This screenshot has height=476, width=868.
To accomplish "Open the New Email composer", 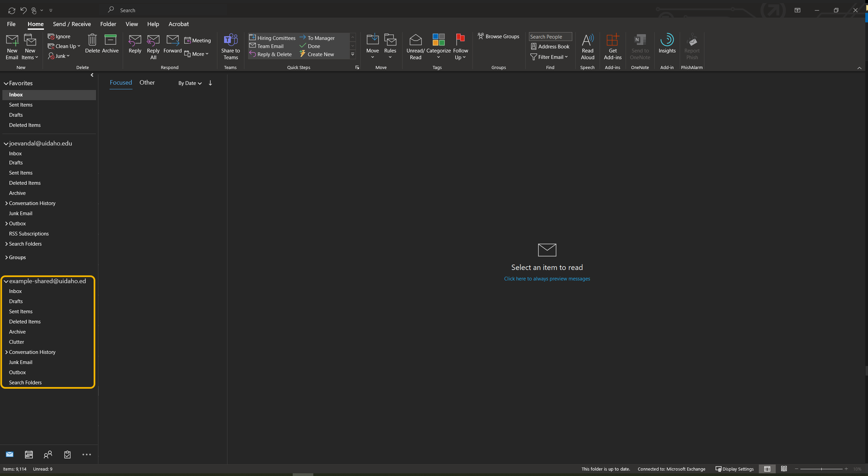I will click(12, 46).
